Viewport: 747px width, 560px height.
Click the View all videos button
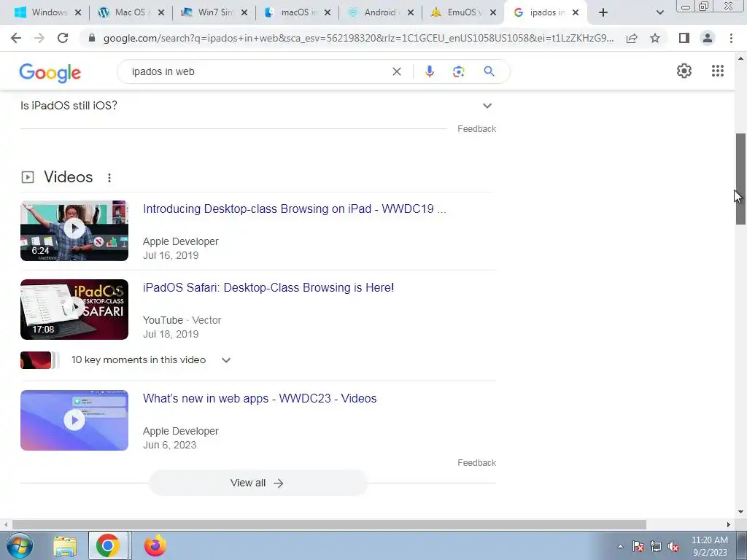pos(258,483)
